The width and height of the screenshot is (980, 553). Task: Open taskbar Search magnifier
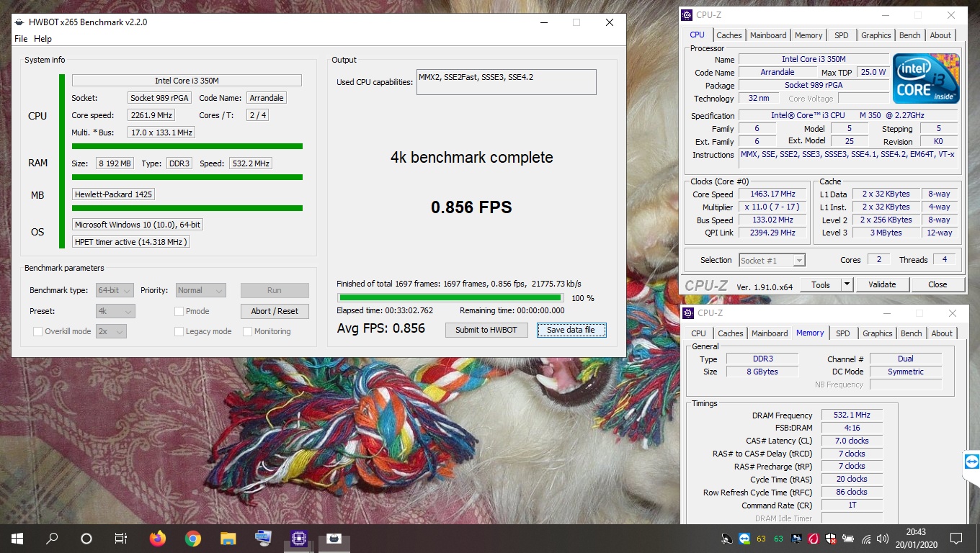coord(52,538)
